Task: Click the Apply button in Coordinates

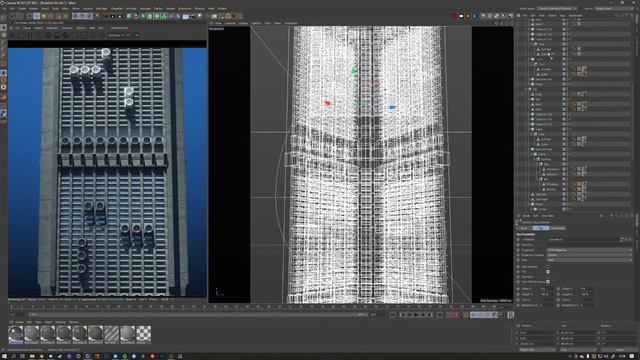Action: [x=620, y=350]
